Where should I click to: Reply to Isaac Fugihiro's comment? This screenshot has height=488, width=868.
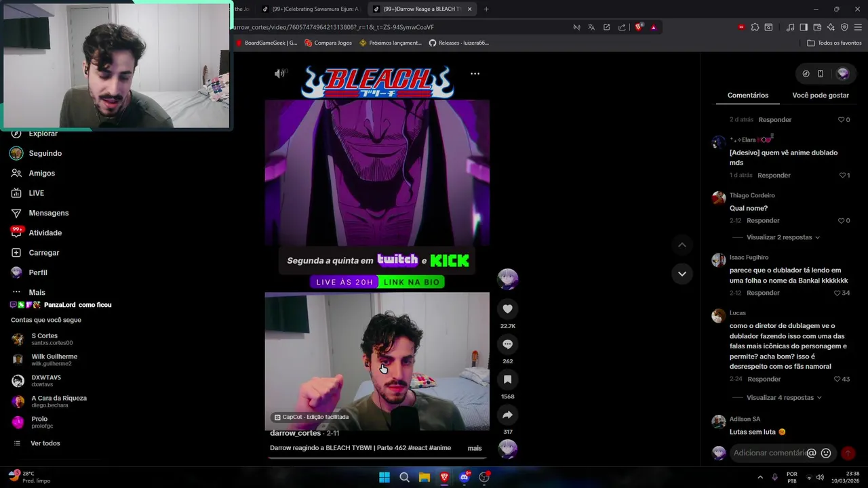[x=763, y=293]
